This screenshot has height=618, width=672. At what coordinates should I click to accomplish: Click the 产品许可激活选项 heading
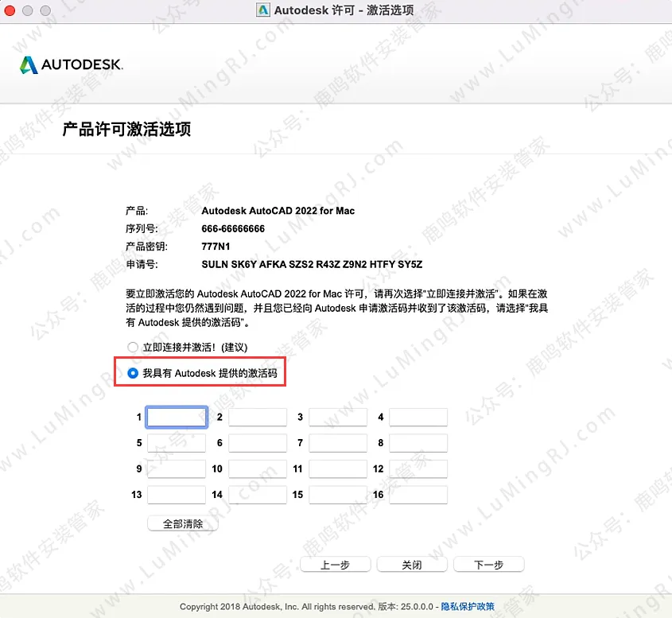coord(127,129)
